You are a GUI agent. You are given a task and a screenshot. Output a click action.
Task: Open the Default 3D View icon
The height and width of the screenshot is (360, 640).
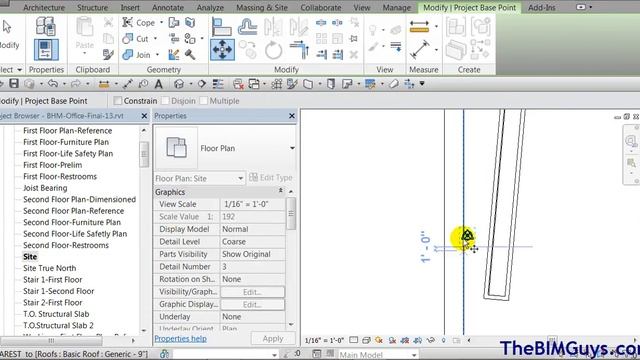click(179, 84)
